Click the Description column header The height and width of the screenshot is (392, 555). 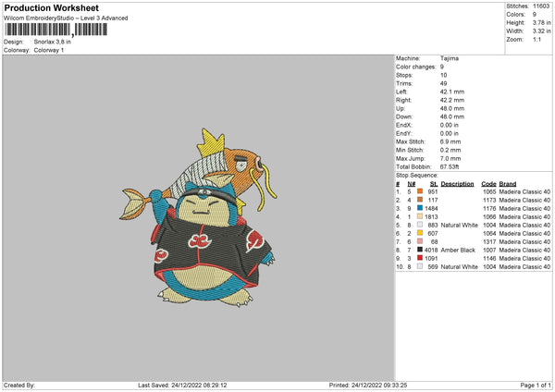point(457,184)
